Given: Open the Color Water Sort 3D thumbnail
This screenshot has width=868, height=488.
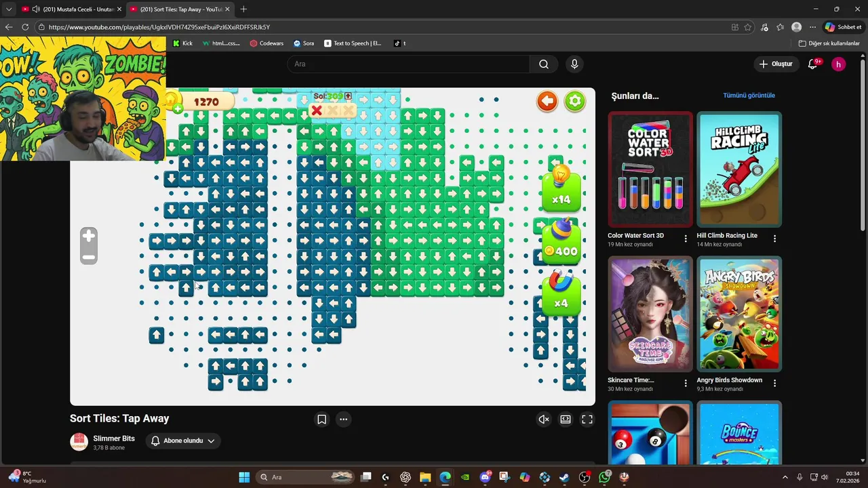Looking at the screenshot, I should tap(650, 169).
